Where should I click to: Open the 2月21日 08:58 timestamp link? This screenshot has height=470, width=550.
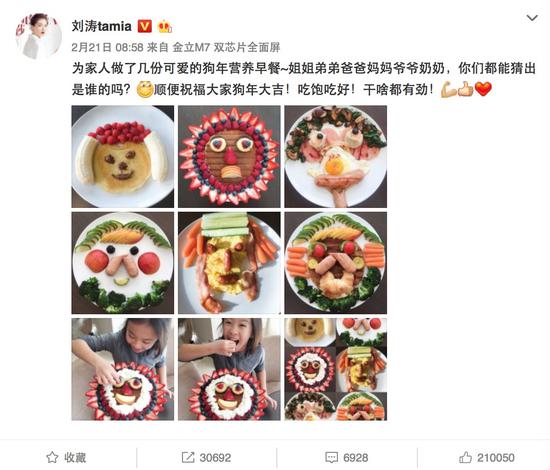click(x=107, y=47)
